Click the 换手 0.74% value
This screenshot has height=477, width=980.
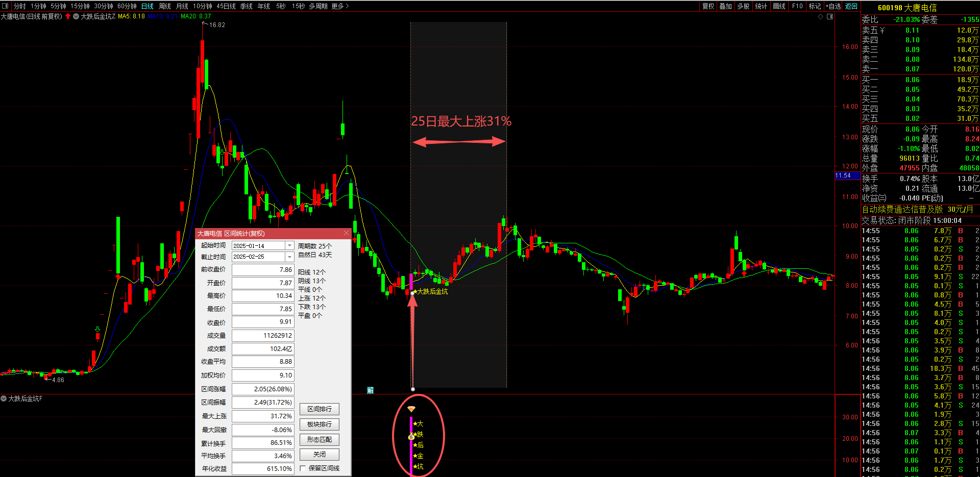click(910, 179)
